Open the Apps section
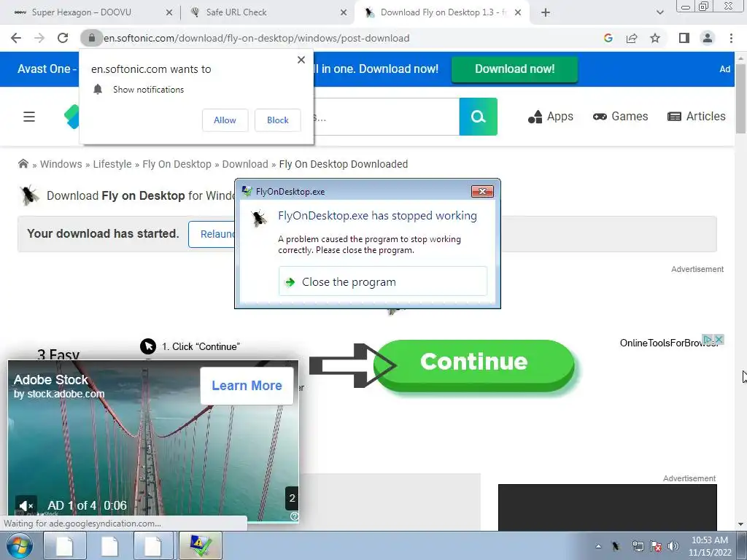 [x=551, y=117]
